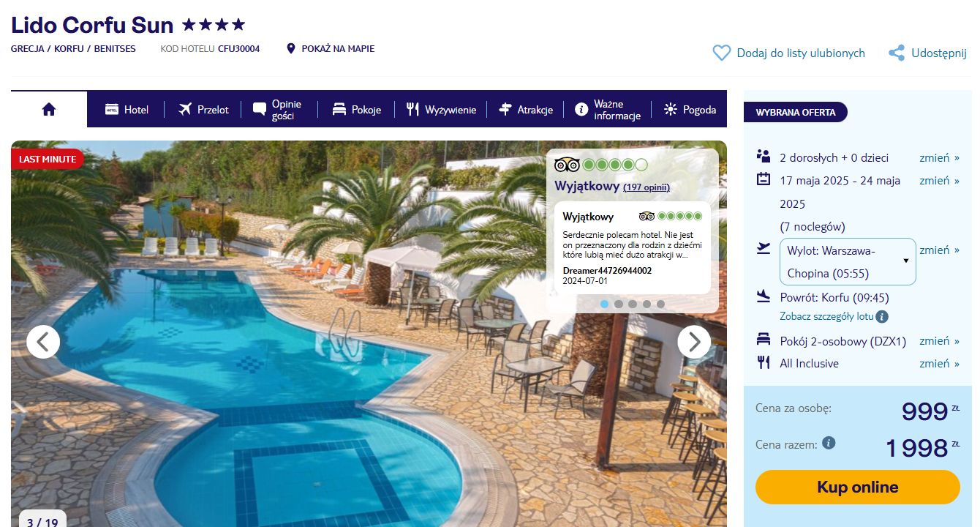980x527 pixels.
Task: Open the Wylot Warszawa-Chopina departure dropdown
Action: [848, 261]
